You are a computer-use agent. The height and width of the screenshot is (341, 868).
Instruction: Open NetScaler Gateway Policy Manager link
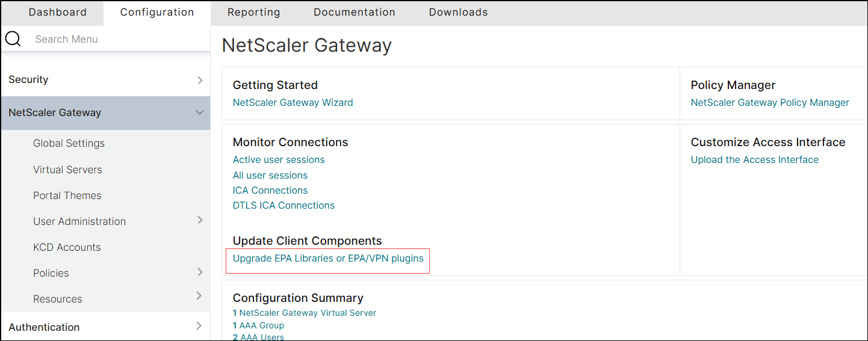click(770, 102)
